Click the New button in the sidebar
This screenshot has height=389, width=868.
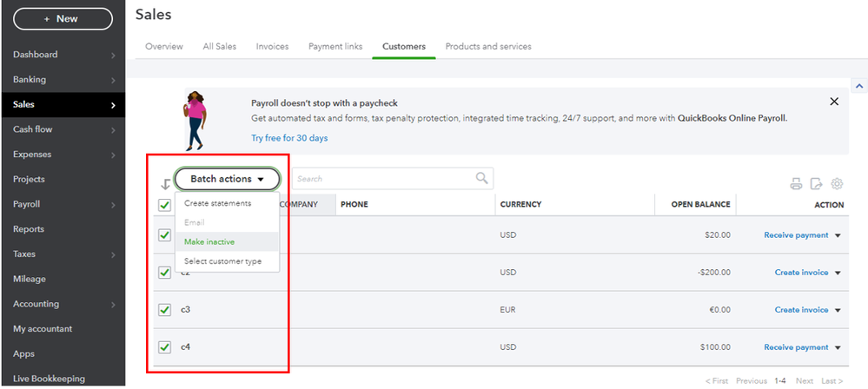63,18
